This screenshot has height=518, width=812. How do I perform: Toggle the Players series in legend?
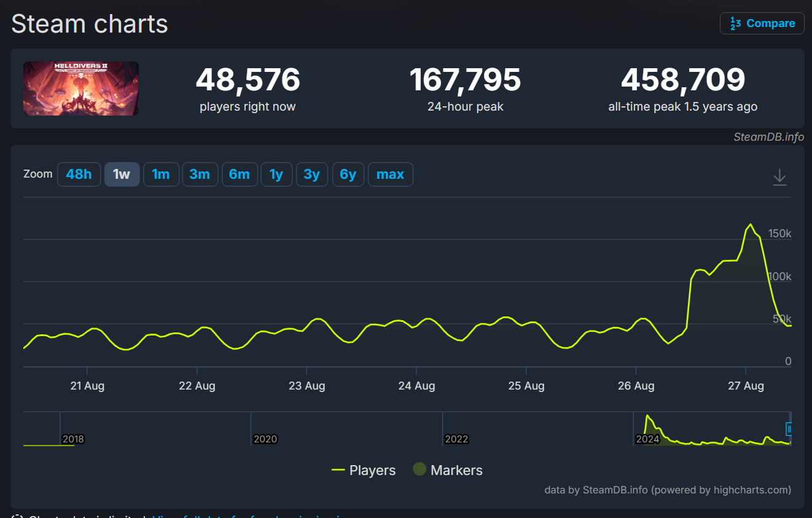click(364, 471)
